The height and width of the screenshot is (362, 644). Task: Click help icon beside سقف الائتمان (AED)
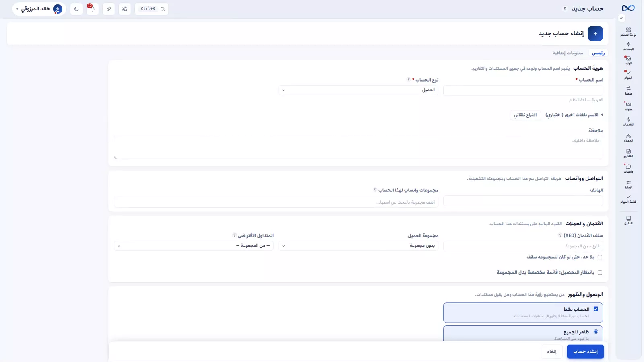[x=560, y=235]
